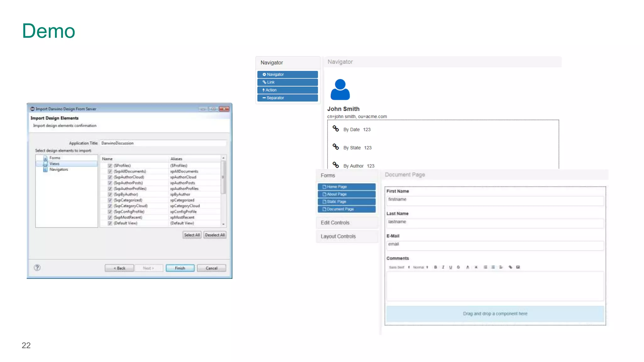The image size is (644, 362).
Task: Click the underline formatting icon
Action: [451, 267]
